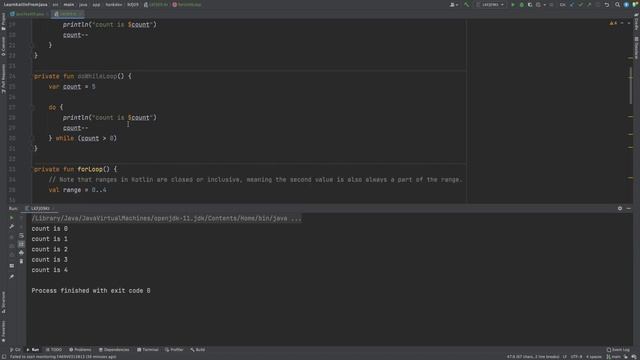Open the user account dropdown in the toolbar
Screen dimensions: 640x360
(453, 5)
